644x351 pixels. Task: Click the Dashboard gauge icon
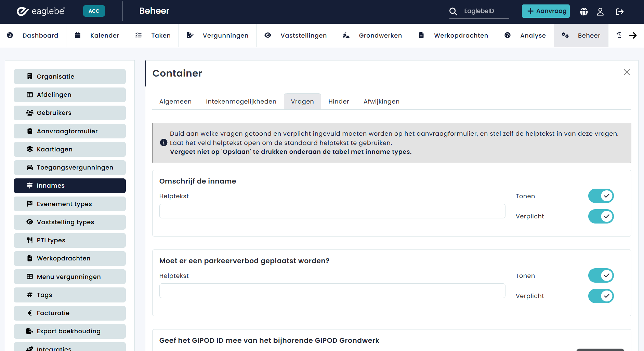click(10, 35)
